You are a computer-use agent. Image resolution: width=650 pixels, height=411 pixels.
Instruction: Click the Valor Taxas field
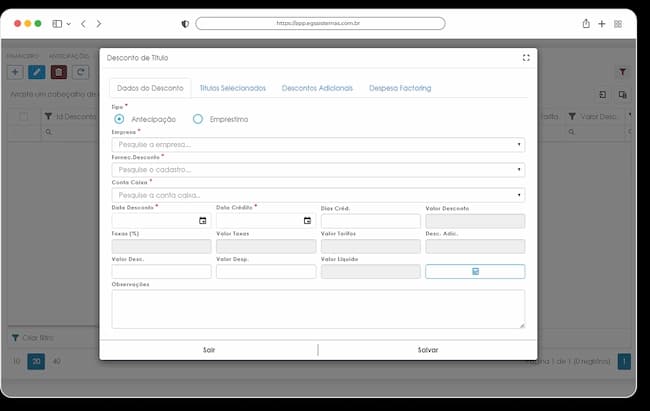[x=266, y=246]
